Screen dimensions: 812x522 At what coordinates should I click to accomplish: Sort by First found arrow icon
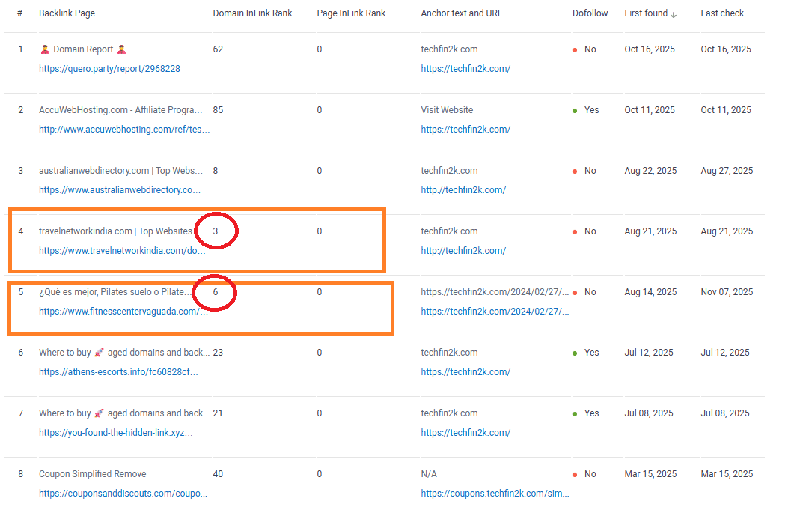coord(674,14)
